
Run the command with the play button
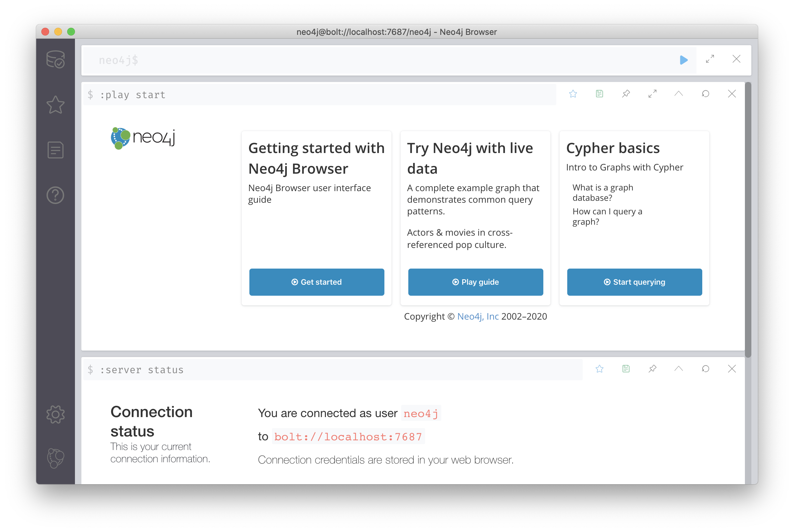click(x=683, y=60)
